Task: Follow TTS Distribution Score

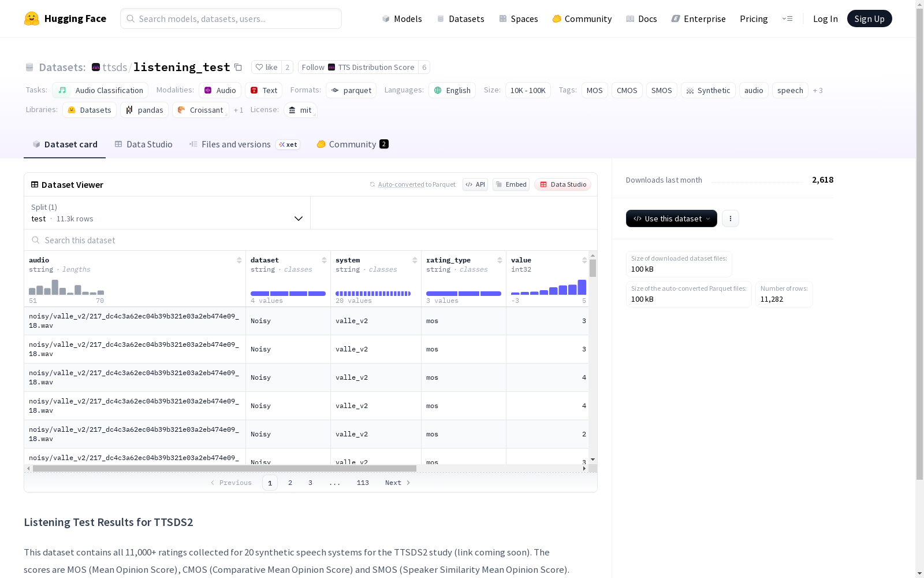Action: [x=358, y=67]
